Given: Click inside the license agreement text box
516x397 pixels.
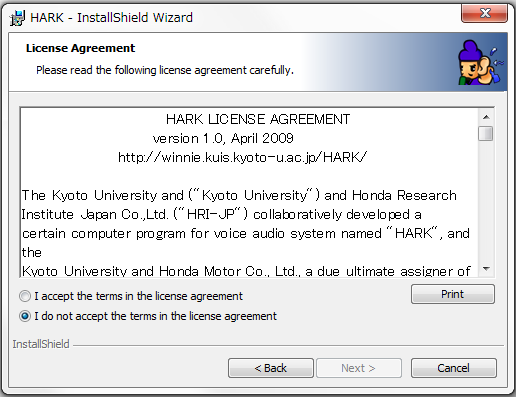Looking at the screenshot, I should click(249, 193).
